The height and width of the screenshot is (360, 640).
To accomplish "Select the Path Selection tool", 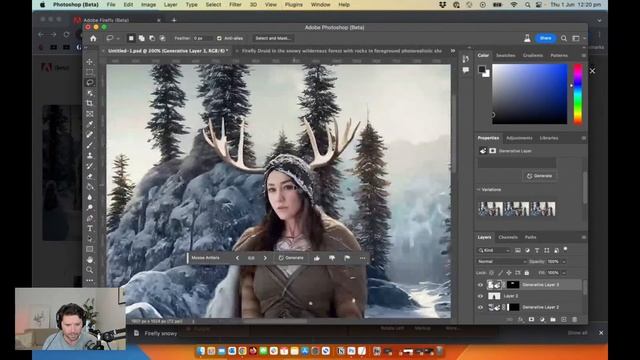I will [x=90, y=239].
